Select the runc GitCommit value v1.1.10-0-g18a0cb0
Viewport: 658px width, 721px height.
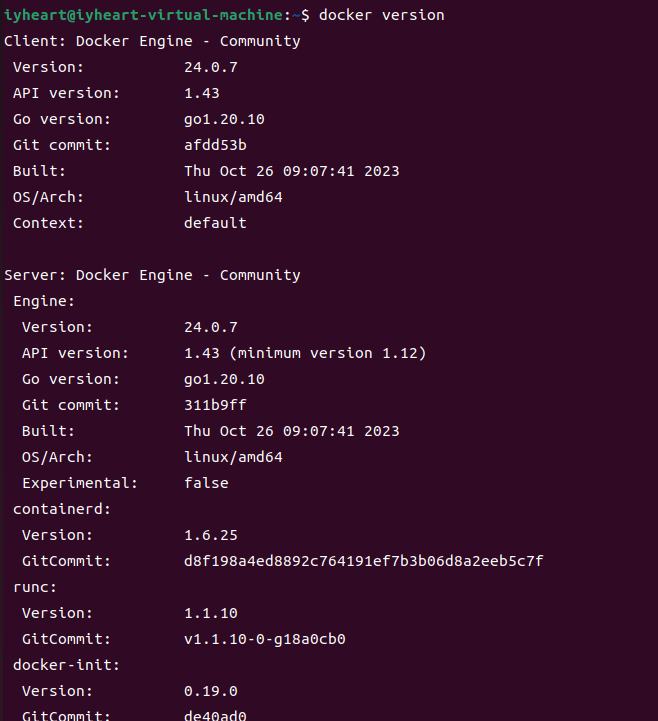click(265, 640)
